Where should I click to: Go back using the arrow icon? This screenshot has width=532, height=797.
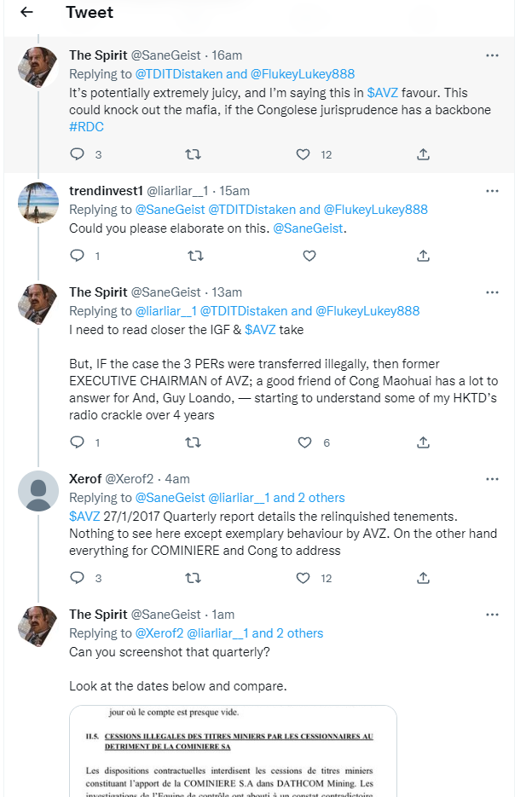point(26,12)
